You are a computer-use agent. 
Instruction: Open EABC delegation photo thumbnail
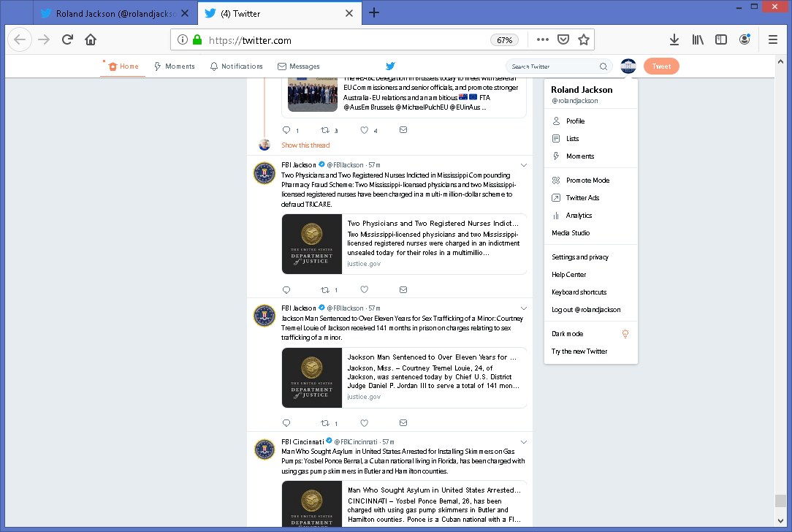(313, 94)
